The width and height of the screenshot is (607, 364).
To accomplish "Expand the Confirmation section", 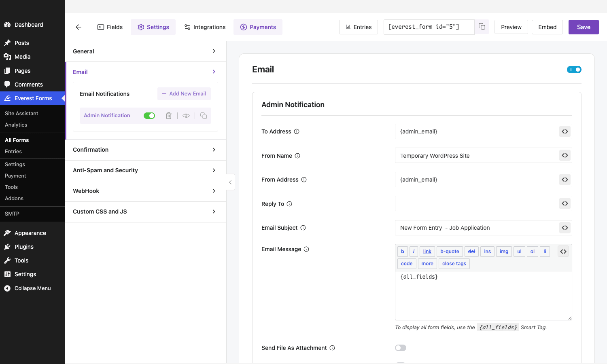I will click(x=146, y=150).
